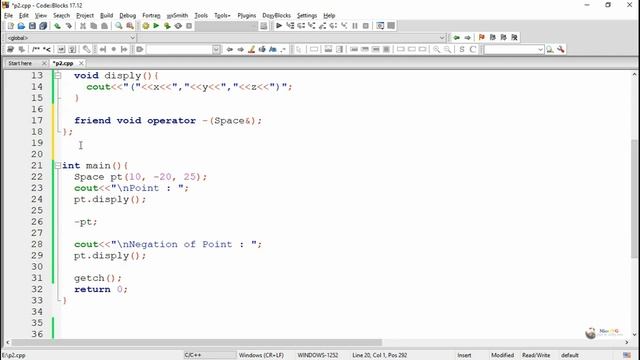
Task: Open Debugging windows icon
Action: (380, 26)
